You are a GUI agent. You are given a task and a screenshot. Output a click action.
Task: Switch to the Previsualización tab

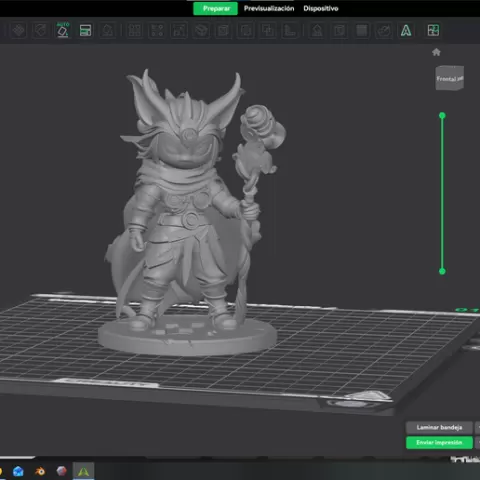(x=269, y=8)
